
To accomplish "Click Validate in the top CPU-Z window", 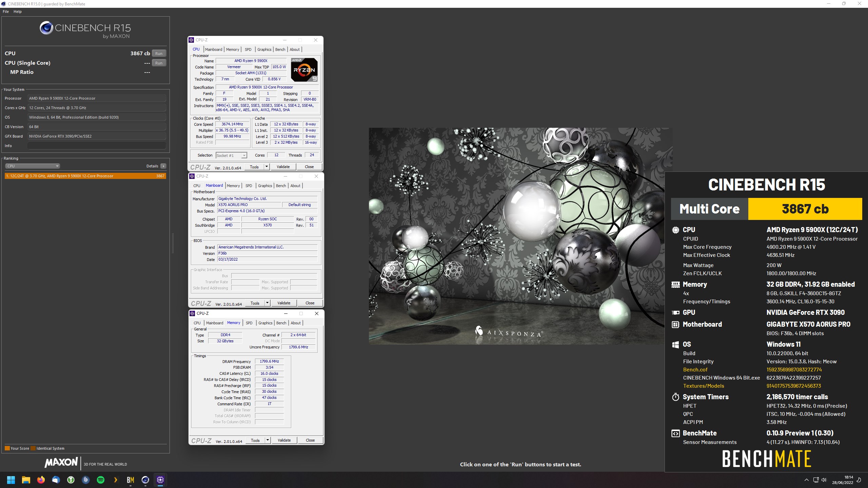I will tap(283, 167).
